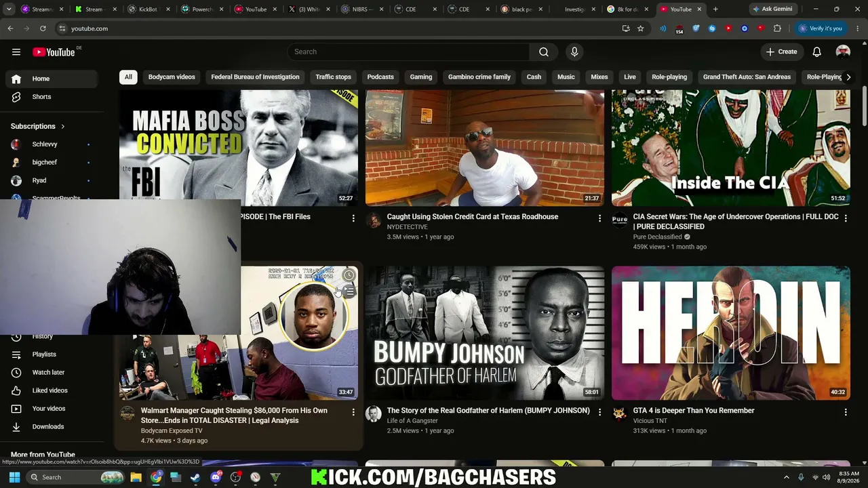Expand the Subscriptions section

[x=38, y=126]
